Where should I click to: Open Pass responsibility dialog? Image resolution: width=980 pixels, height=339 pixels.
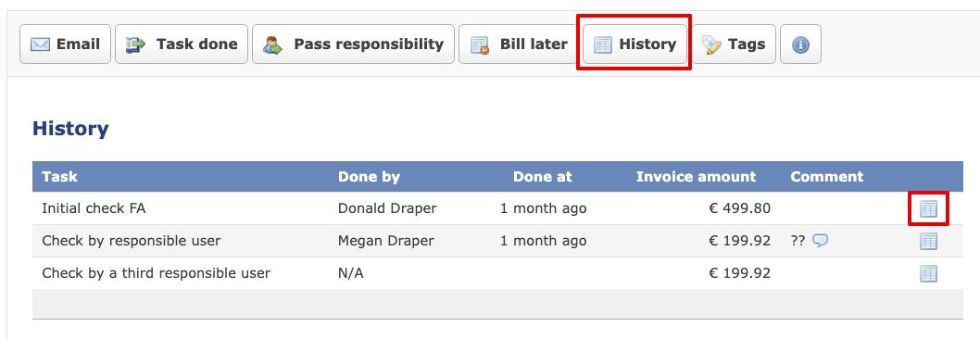coord(353,44)
